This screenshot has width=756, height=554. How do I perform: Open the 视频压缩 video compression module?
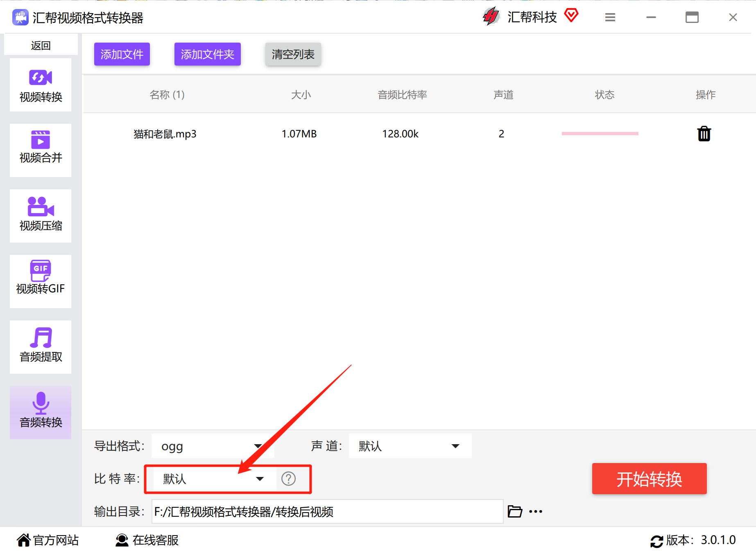pos(41,216)
